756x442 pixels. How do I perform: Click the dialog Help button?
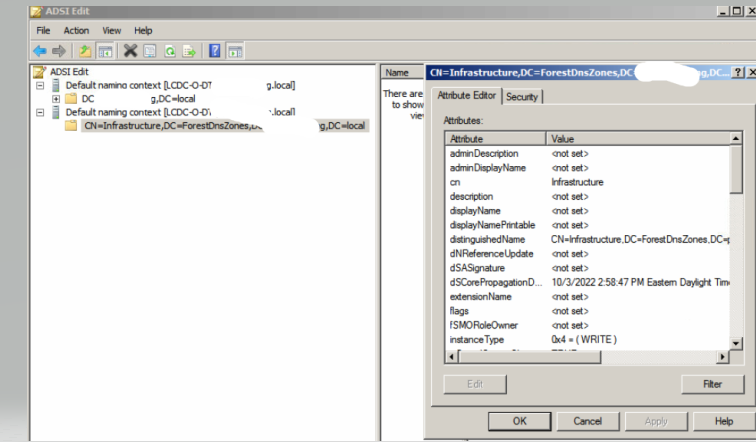[x=724, y=421]
